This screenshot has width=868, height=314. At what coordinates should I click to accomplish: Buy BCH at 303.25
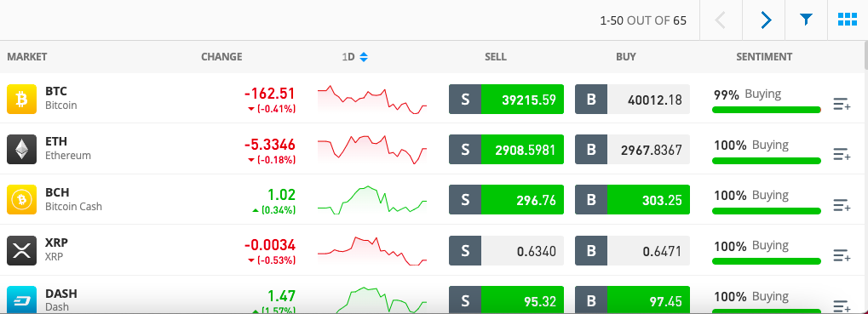coord(632,200)
